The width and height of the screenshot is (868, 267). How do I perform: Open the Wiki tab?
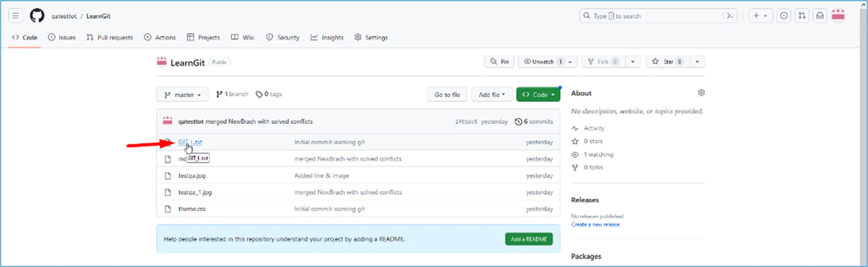[243, 37]
